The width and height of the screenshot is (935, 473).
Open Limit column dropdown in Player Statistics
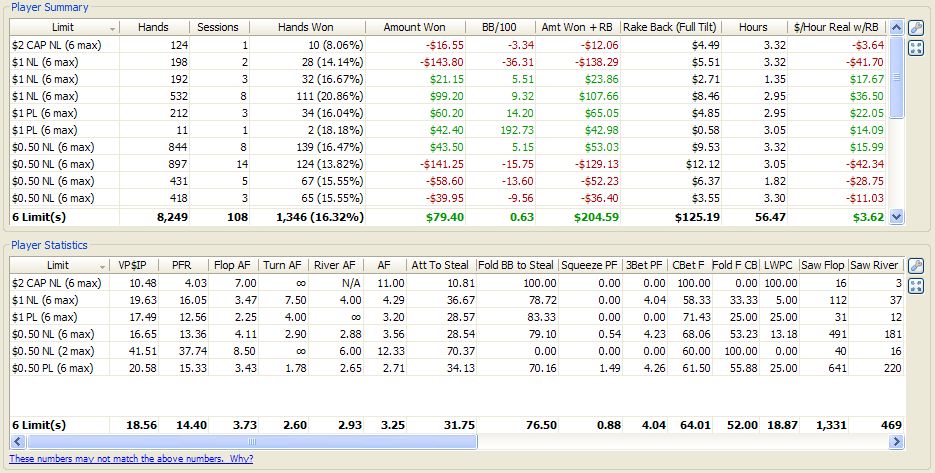100,266
